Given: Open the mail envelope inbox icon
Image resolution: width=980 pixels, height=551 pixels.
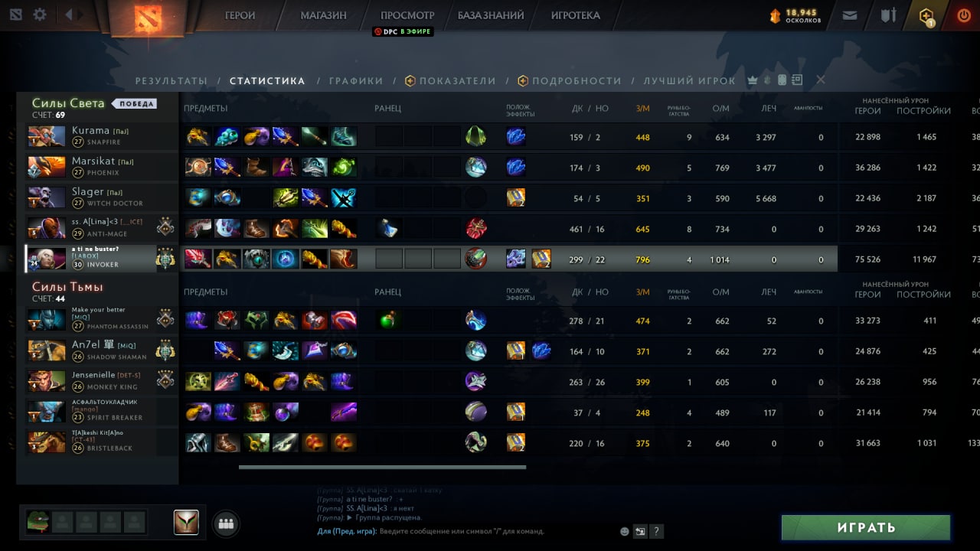Looking at the screenshot, I should coord(850,15).
